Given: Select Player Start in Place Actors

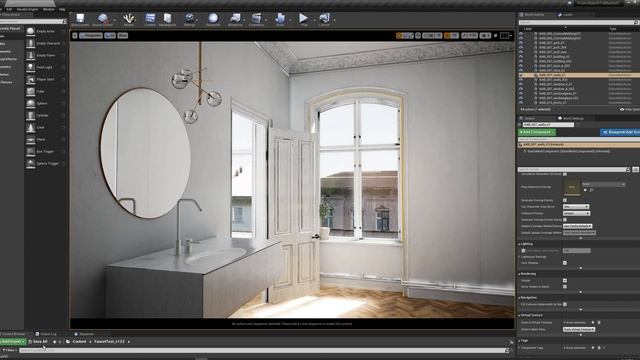Looking at the screenshot, I should 46,80.
